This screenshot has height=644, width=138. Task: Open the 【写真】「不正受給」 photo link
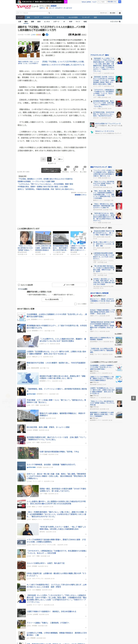64,63
